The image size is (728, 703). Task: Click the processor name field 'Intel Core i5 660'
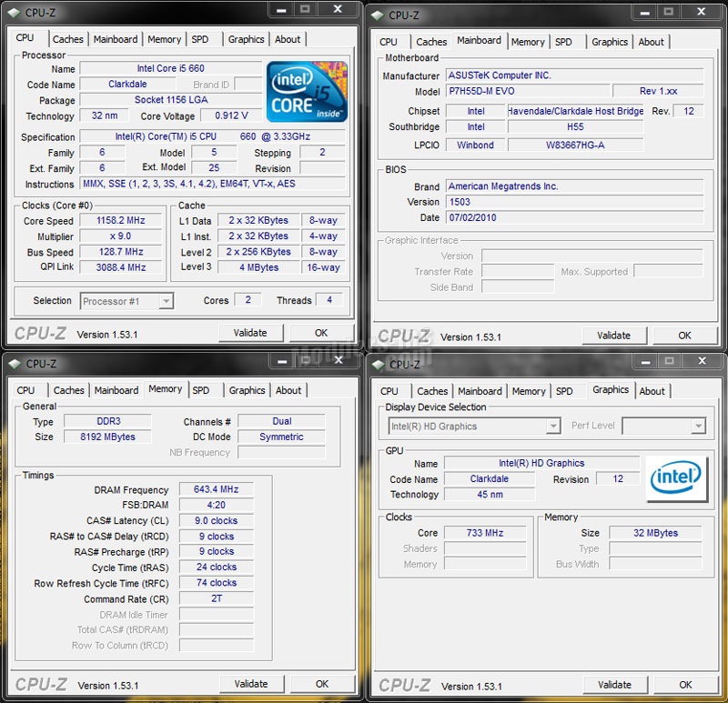coord(171,68)
